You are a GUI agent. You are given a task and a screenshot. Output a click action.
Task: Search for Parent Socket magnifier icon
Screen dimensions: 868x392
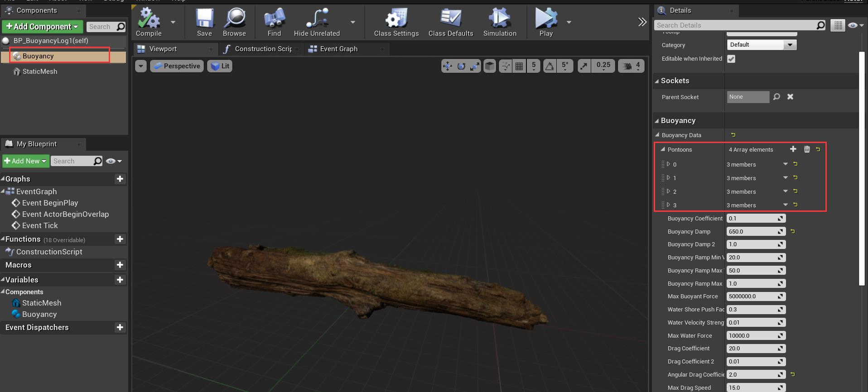tap(776, 97)
